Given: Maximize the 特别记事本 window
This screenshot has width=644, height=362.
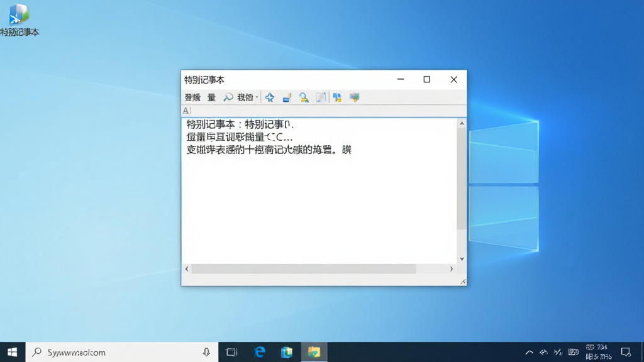Looking at the screenshot, I should tap(427, 79).
